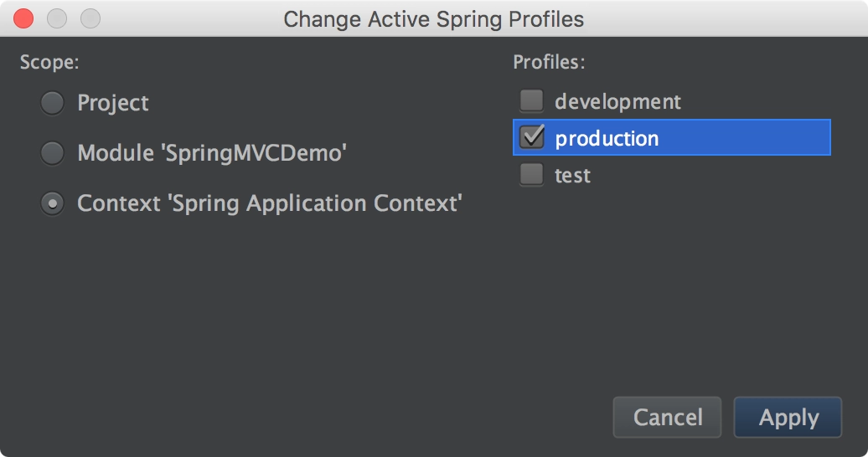Apply the selected Spring profiles
This screenshot has height=457, width=868.
(x=788, y=417)
